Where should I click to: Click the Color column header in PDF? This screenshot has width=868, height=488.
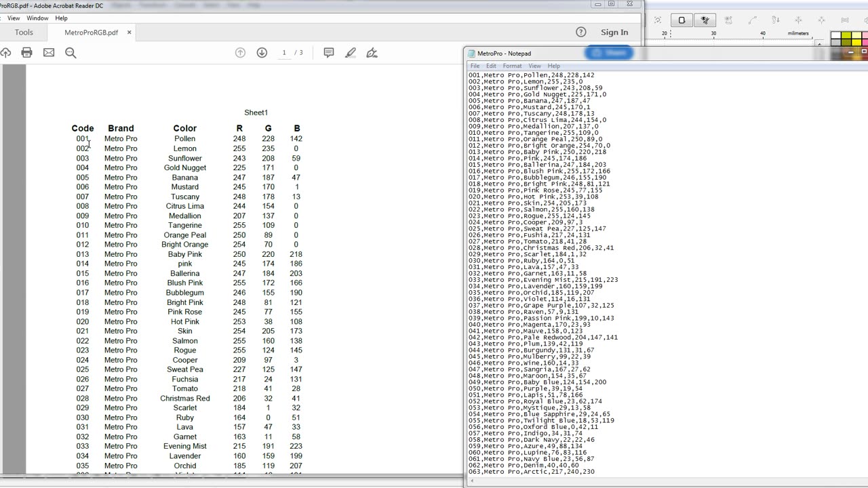(x=184, y=128)
